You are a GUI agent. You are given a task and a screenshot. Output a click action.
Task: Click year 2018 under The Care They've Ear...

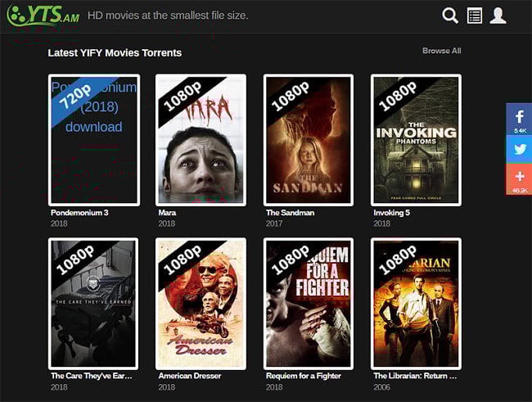click(x=59, y=387)
